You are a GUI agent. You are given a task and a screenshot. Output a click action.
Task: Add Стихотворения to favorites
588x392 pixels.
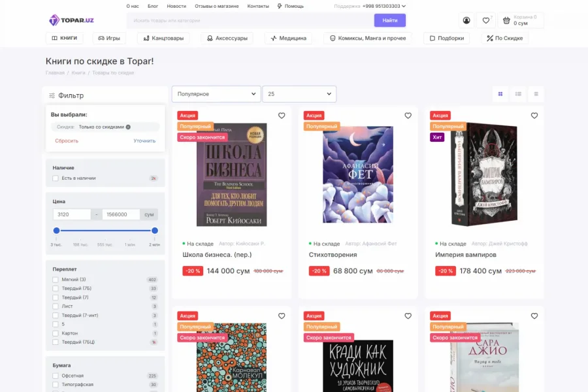coord(408,116)
